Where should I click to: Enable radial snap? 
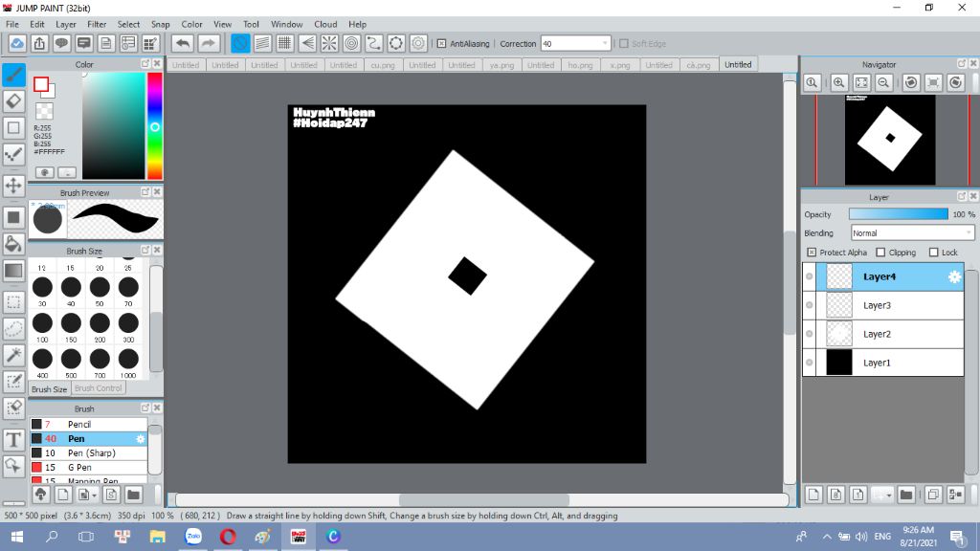coord(329,43)
